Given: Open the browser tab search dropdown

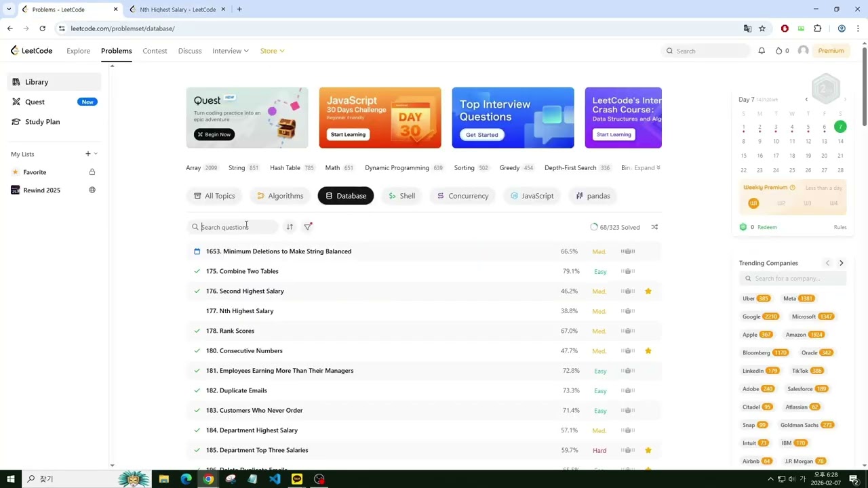Looking at the screenshot, I should 9,9.
